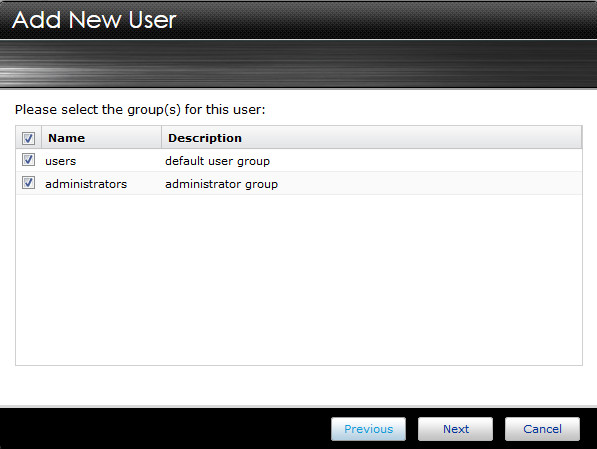The height and width of the screenshot is (449, 597).
Task: Select the users group name
Action: (x=61, y=161)
